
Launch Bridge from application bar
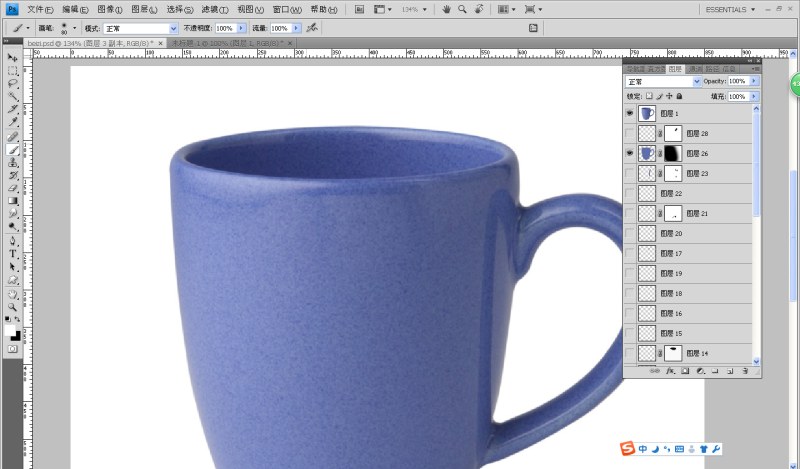360,9
